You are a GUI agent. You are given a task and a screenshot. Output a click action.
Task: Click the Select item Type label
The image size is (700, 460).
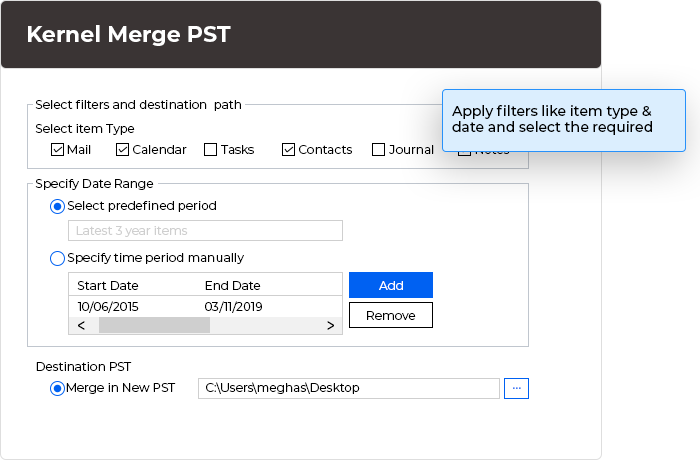pos(85,129)
